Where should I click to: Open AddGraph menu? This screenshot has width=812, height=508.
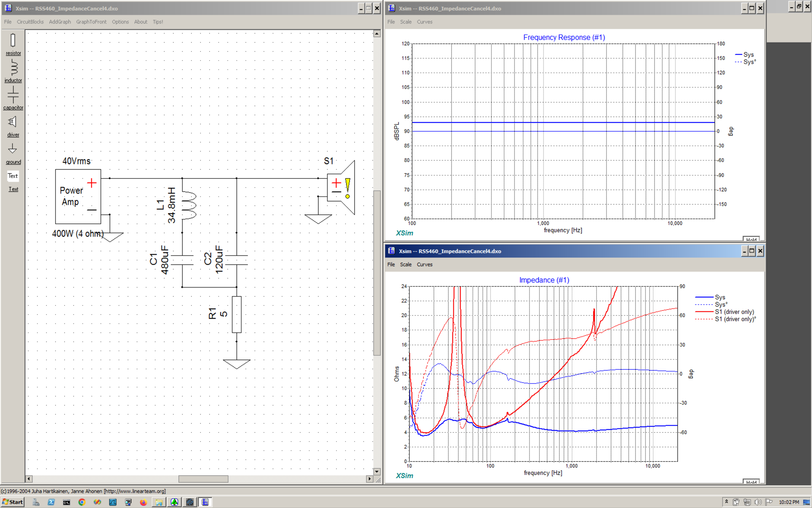click(x=60, y=22)
